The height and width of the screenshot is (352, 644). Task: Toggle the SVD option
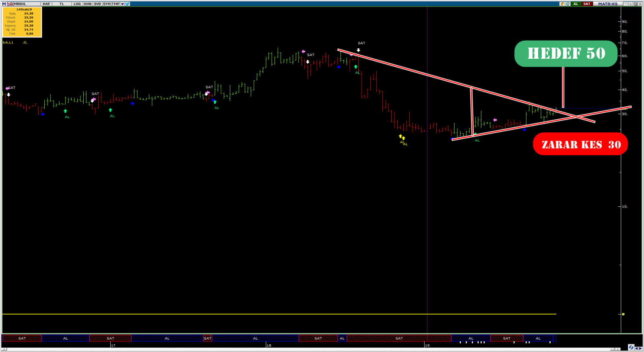coord(97,4)
